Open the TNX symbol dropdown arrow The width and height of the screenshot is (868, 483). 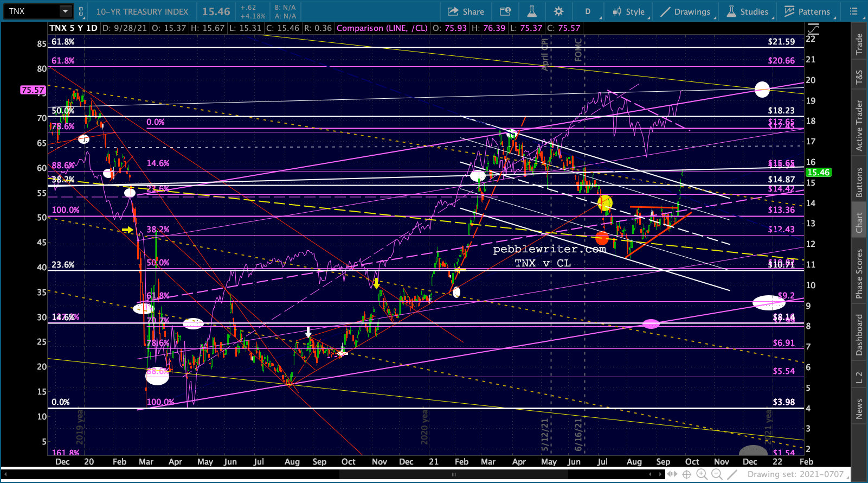[x=65, y=11]
